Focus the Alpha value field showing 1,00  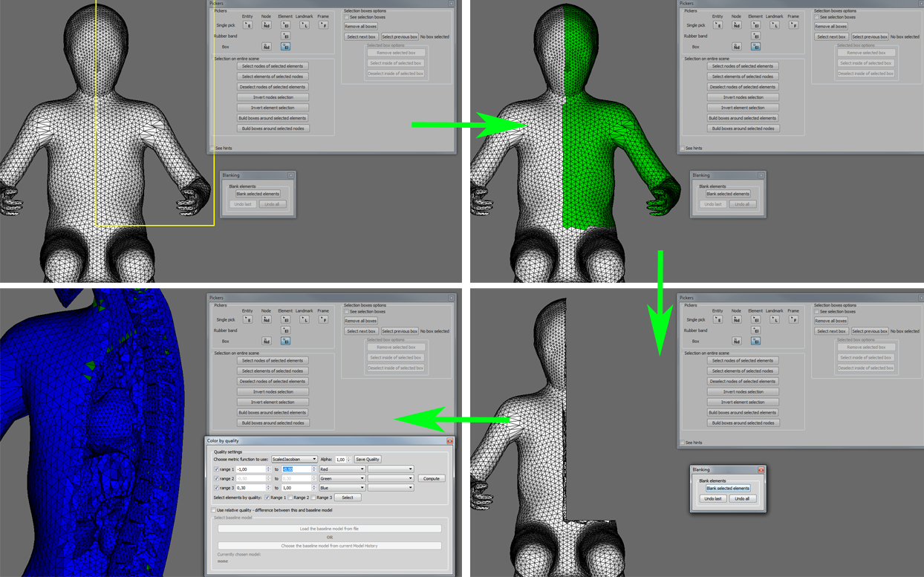click(342, 460)
